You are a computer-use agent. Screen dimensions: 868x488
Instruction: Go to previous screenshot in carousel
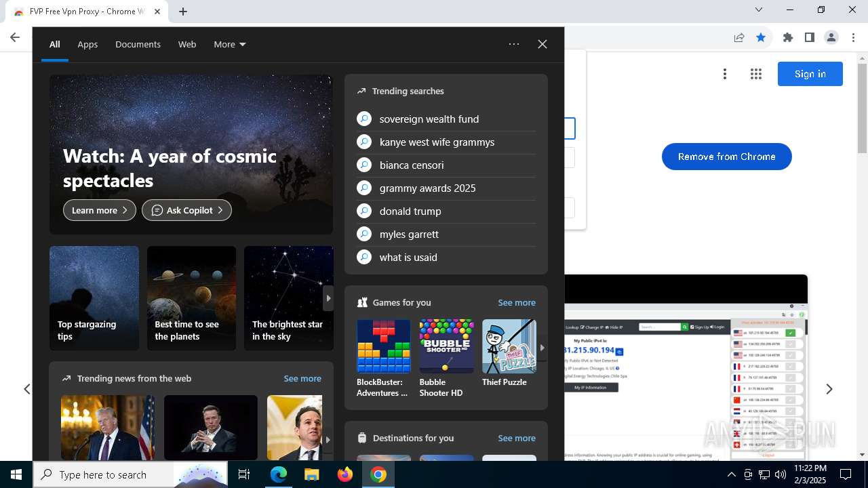coord(27,389)
